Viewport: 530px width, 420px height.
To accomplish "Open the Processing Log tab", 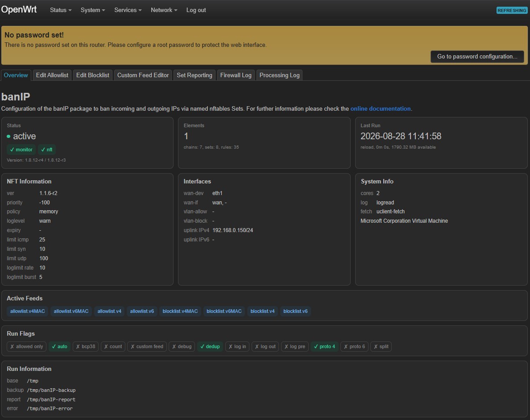I will 280,75.
